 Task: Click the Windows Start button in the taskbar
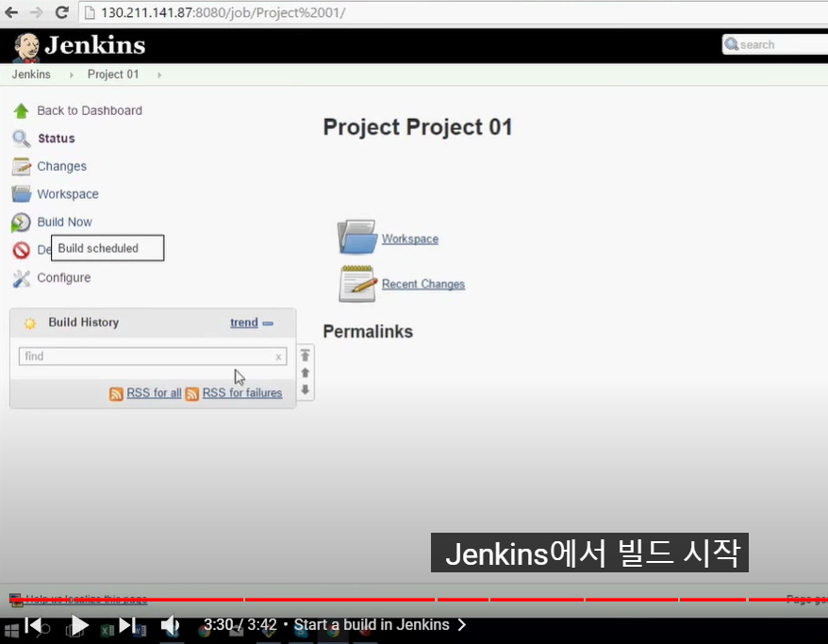click(11, 630)
